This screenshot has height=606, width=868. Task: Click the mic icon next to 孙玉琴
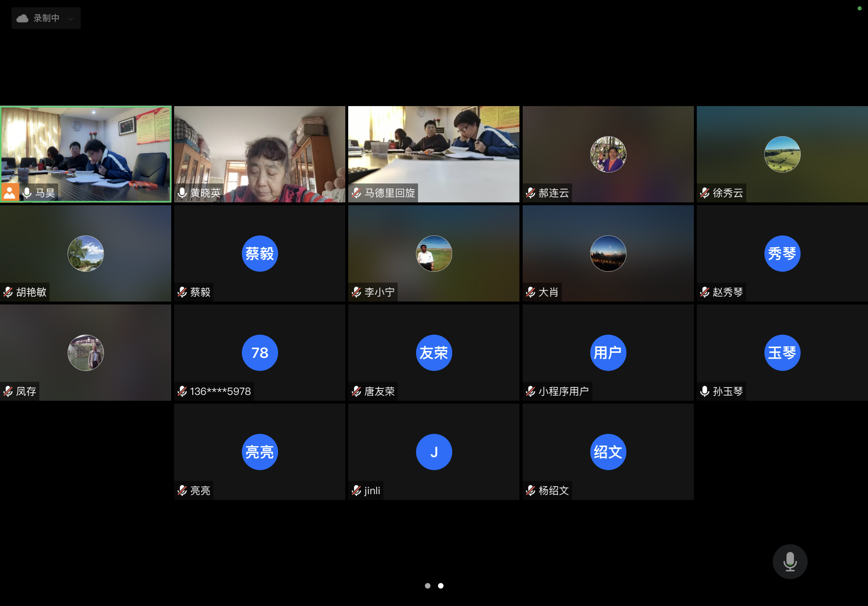[x=704, y=391]
